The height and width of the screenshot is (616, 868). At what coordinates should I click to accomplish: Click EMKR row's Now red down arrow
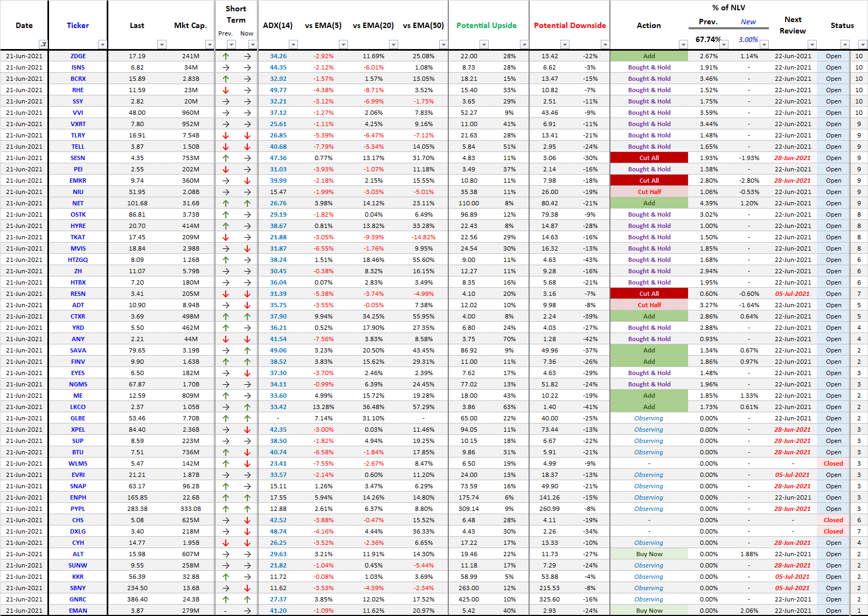pos(247,181)
